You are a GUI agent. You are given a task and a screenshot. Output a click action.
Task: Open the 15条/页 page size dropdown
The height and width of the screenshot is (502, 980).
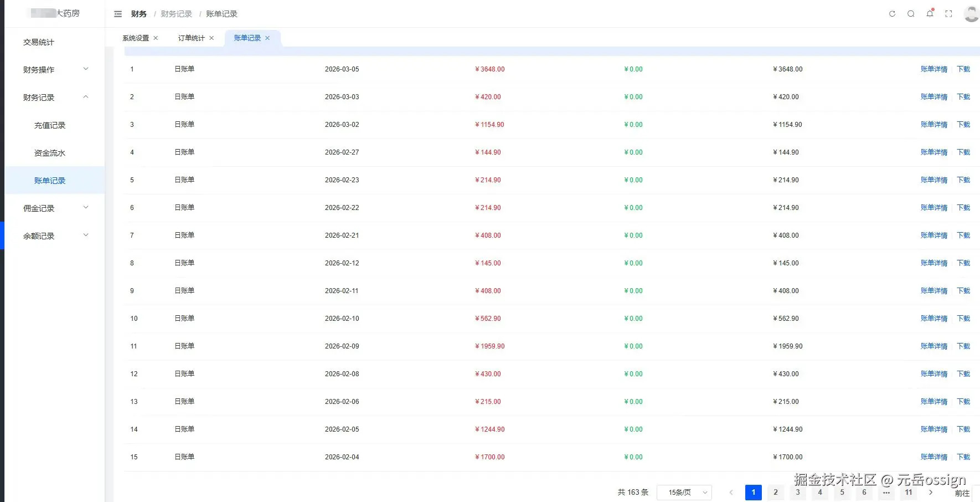[x=684, y=493]
